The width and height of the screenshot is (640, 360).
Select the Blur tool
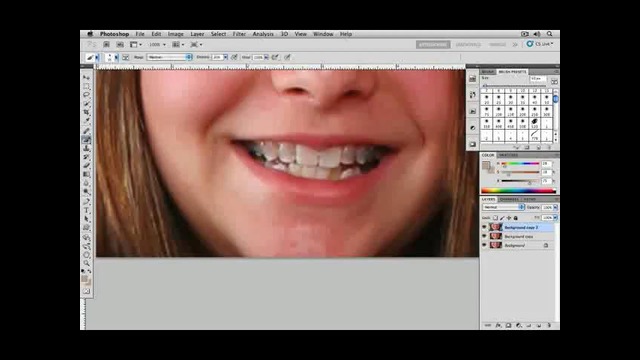pyautogui.click(x=87, y=183)
